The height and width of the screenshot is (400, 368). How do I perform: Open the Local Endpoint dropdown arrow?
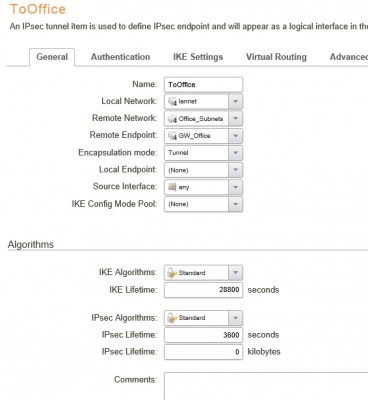[x=235, y=170]
